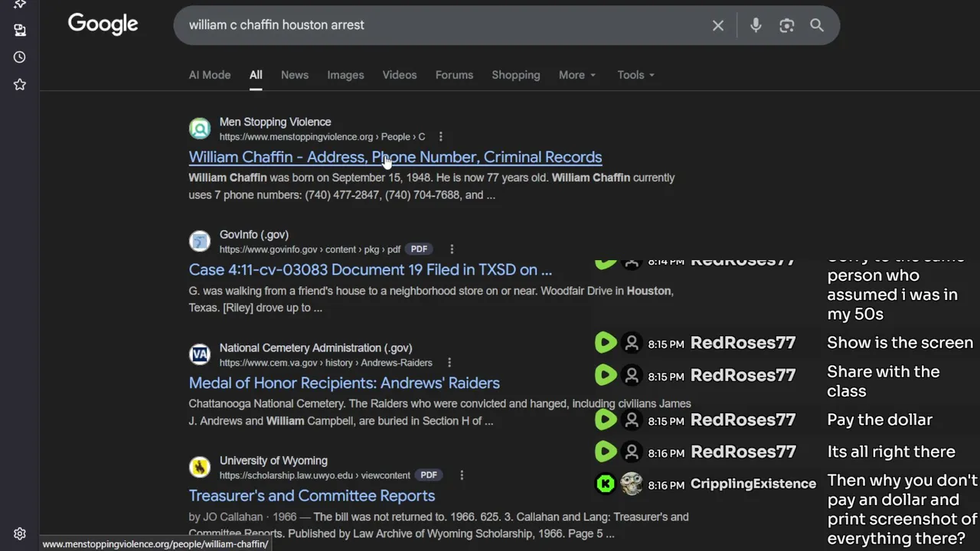
Task: Open the sidebar settings gear icon
Action: 20,534
